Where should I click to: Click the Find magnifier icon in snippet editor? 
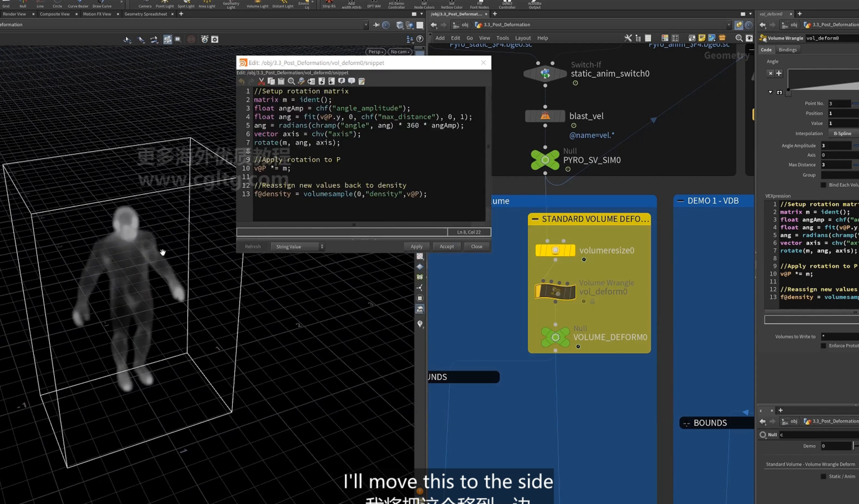click(291, 81)
